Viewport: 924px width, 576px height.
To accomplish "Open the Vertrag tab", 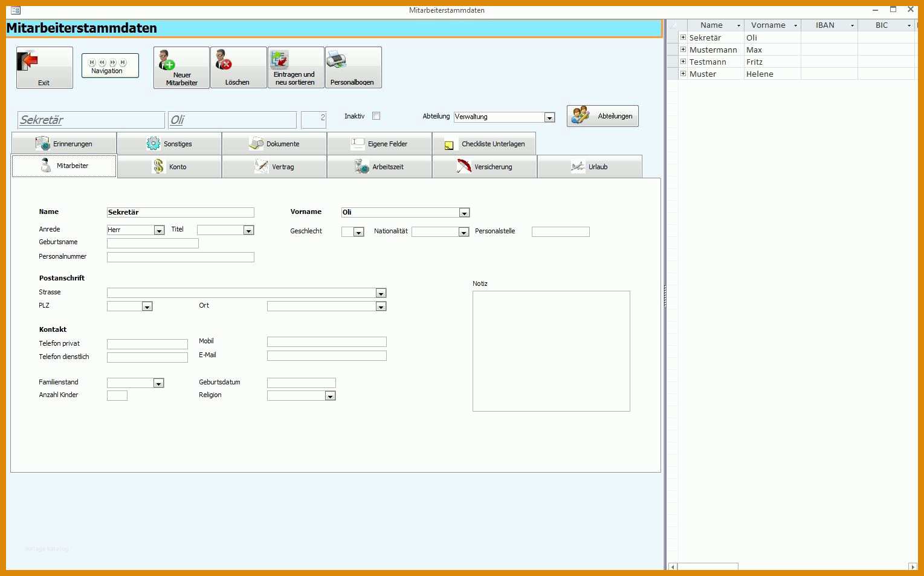I will (x=274, y=167).
